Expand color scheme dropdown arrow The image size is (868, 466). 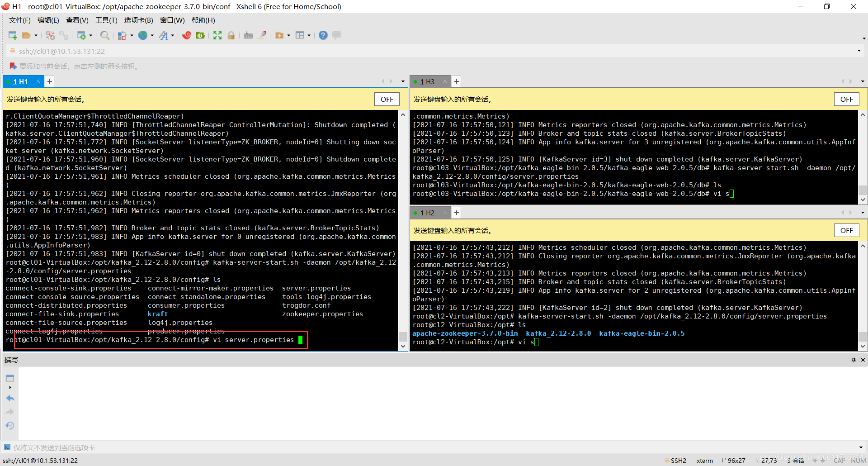pyautogui.click(x=132, y=36)
